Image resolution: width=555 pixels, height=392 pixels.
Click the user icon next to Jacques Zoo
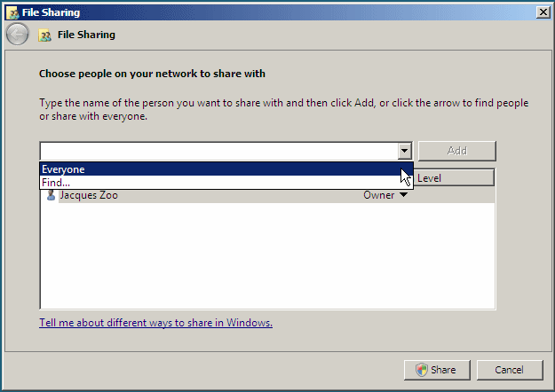point(51,195)
